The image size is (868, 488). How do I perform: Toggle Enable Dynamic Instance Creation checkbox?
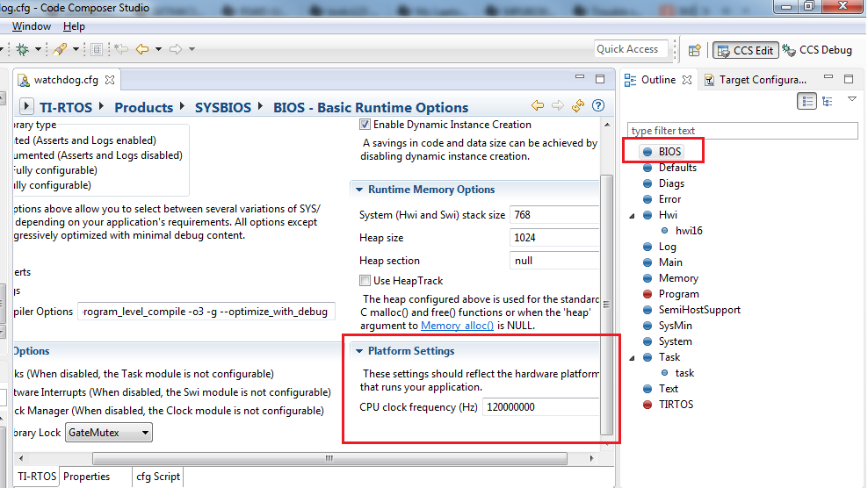coord(365,125)
